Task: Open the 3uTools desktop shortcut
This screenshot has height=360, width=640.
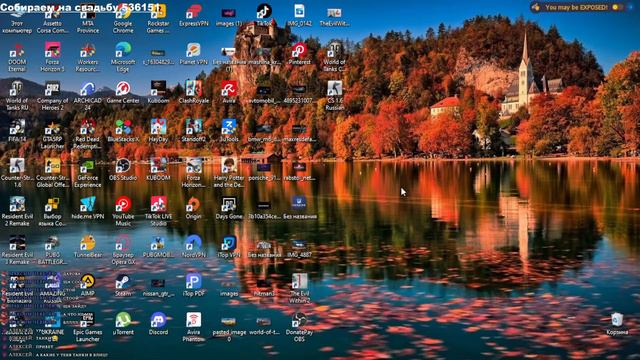Action: tap(229, 131)
